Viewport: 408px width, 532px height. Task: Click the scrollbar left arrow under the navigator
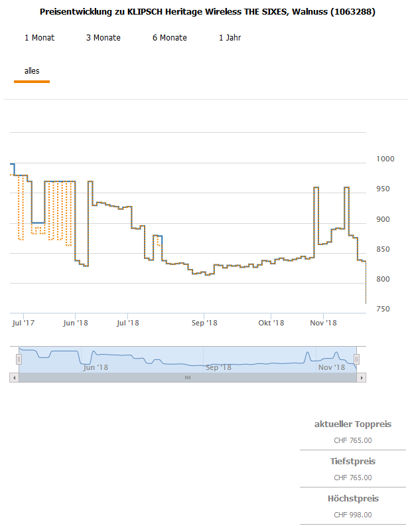pyautogui.click(x=14, y=377)
